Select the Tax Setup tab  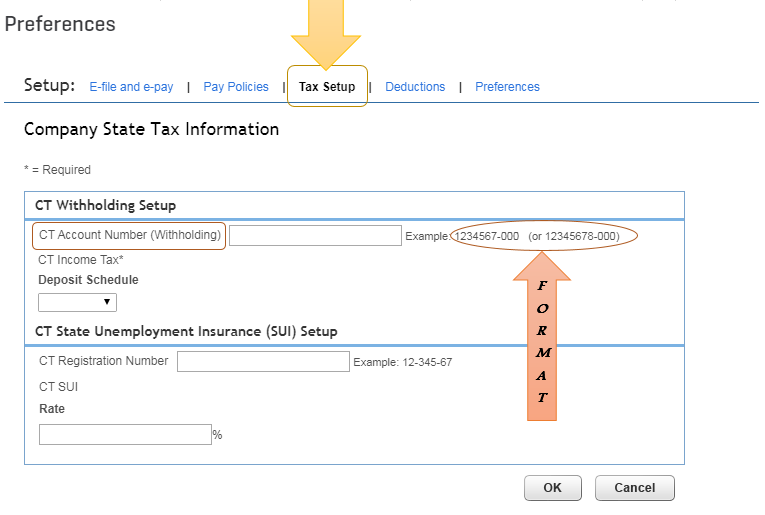pyautogui.click(x=327, y=87)
